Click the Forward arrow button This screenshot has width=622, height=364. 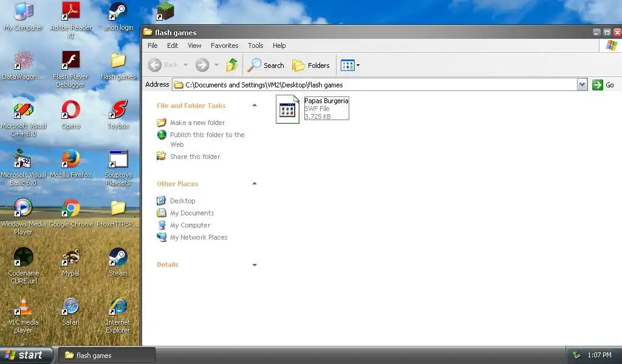tap(202, 65)
